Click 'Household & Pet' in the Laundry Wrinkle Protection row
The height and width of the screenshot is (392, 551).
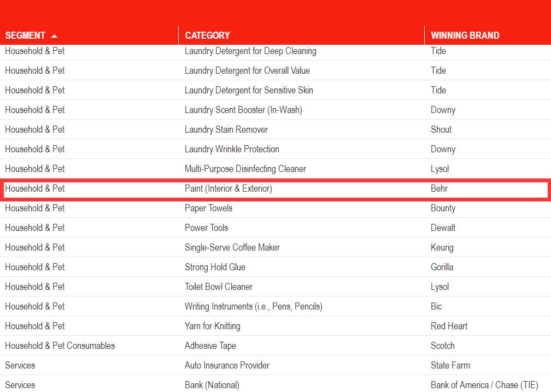click(x=35, y=149)
